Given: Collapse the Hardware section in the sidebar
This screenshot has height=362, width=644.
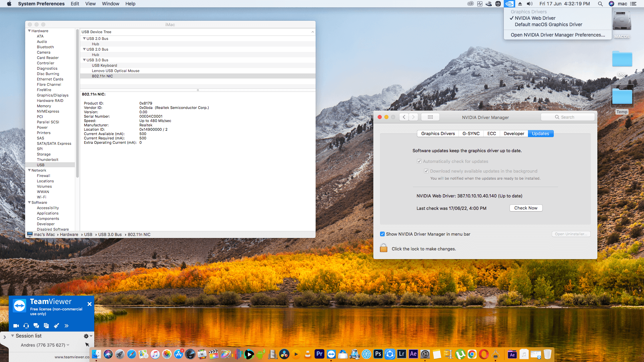Looking at the screenshot, I should (x=30, y=31).
